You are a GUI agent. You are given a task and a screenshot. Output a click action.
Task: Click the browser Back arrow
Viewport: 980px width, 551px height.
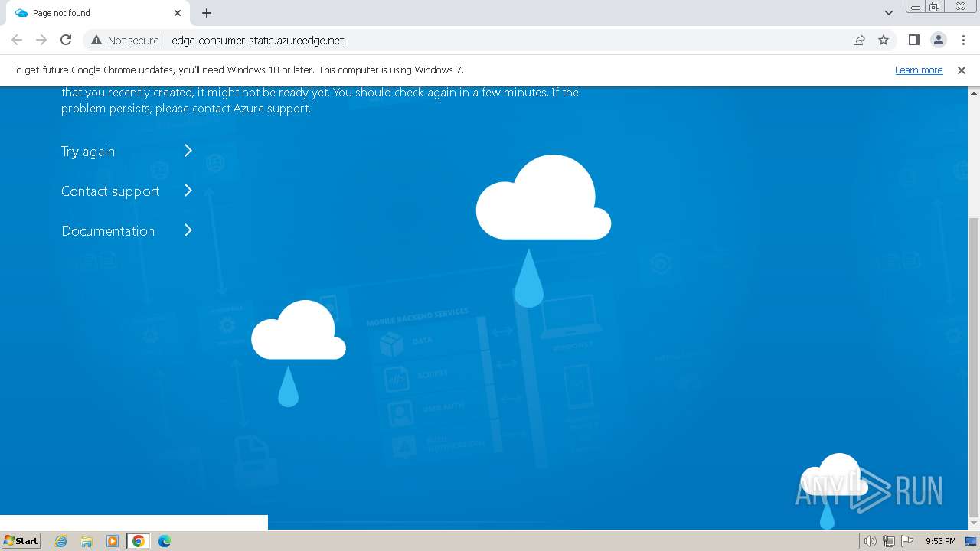(x=17, y=41)
